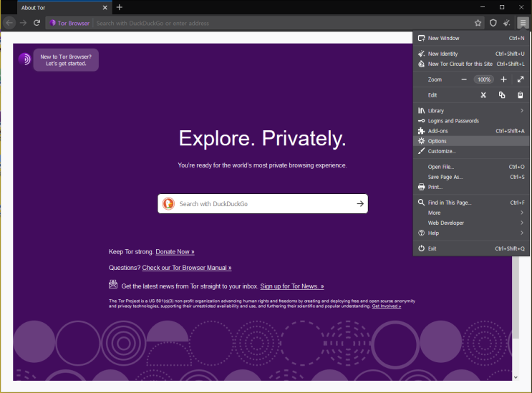The image size is (532, 393).
Task: Go forward with the forward arrow button
Action: click(x=23, y=23)
